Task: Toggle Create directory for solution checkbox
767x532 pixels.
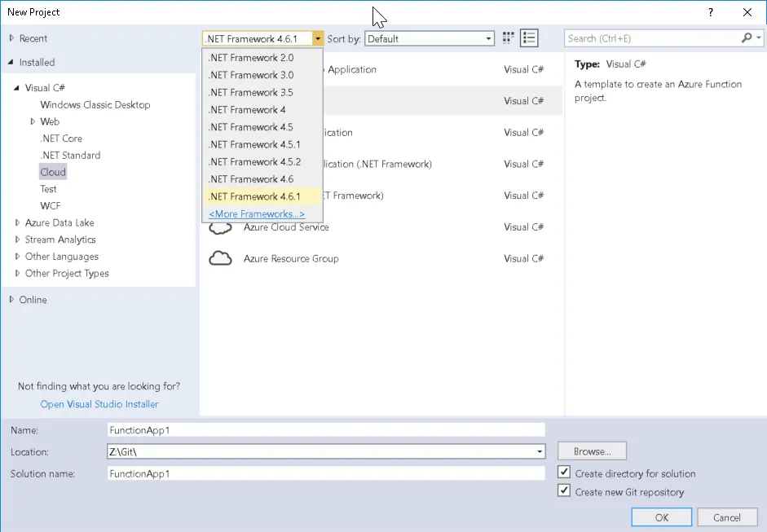Action: point(564,473)
